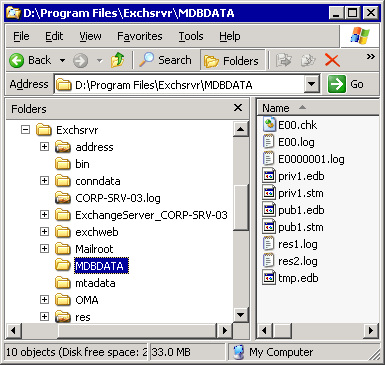Click the priv1.stm file icon
385x365 pixels.
pos(269,193)
